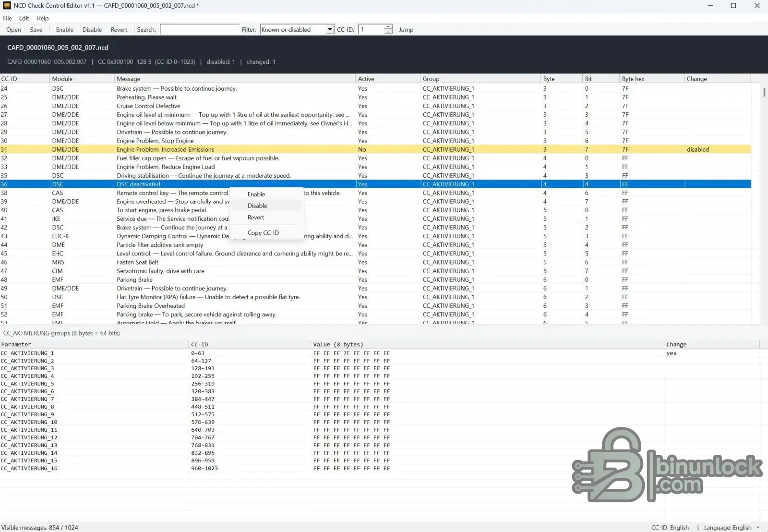
Task: Select the row 'Fasten Seat Belt'
Action: click(x=375, y=262)
